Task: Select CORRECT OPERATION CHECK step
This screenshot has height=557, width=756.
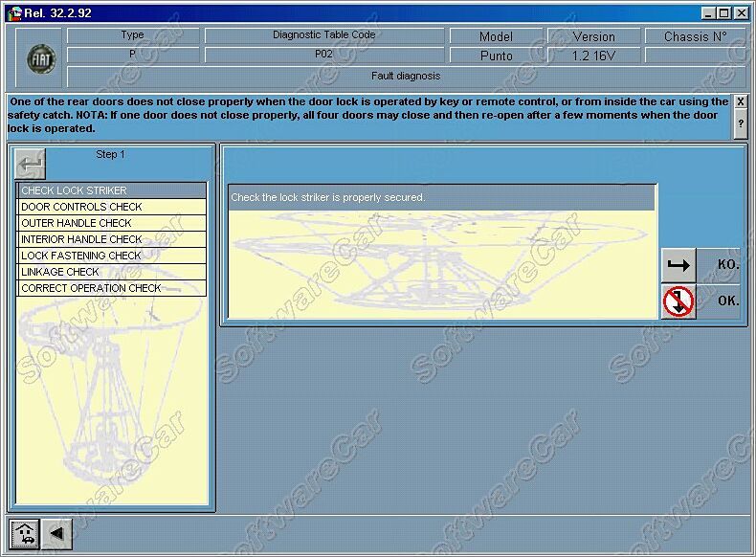Action: pos(111,288)
